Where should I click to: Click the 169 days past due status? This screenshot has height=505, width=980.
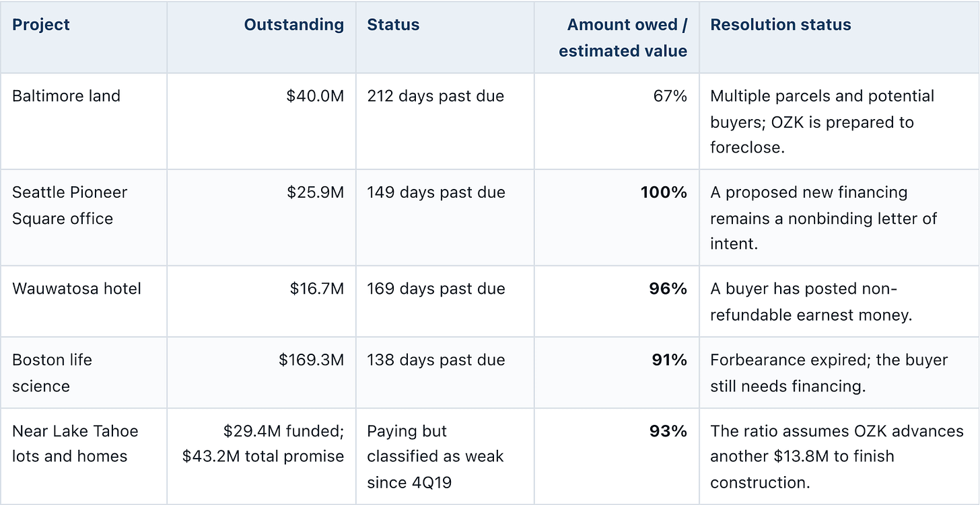[x=436, y=289]
